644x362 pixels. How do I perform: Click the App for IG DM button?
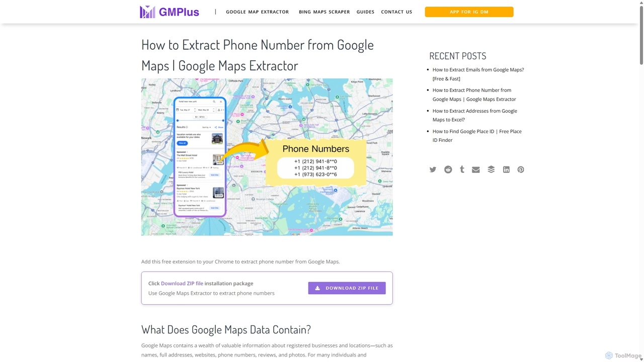tap(469, 12)
